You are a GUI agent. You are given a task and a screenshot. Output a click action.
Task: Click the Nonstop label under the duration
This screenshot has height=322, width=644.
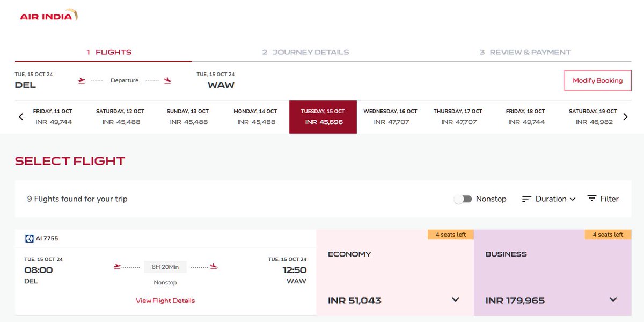click(x=165, y=282)
